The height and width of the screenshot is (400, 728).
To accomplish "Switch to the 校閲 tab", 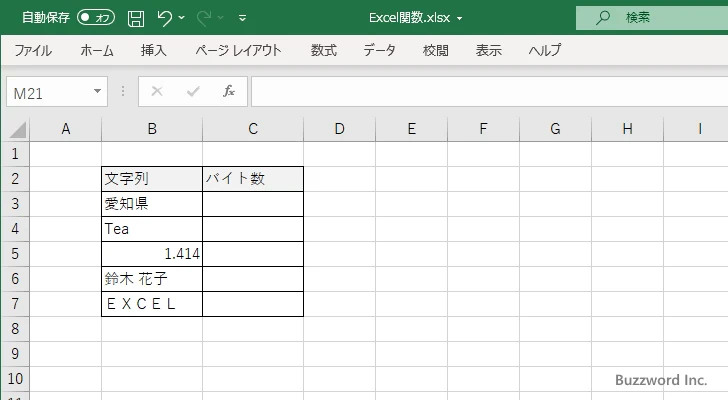I will pos(436,50).
